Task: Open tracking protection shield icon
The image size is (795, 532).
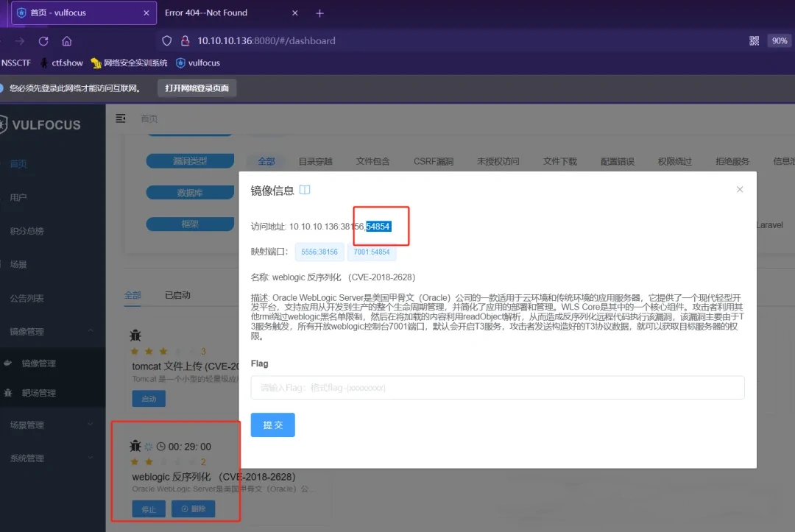Action: pos(167,41)
